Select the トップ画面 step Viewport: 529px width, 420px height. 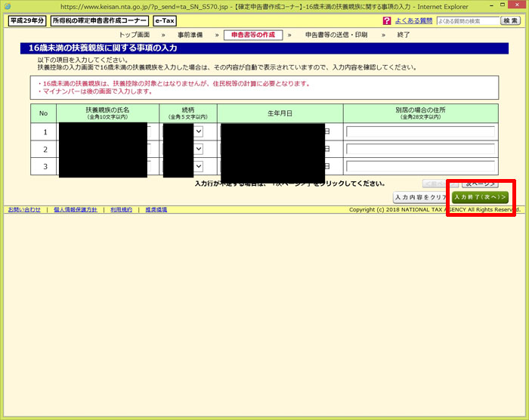[135, 35]
